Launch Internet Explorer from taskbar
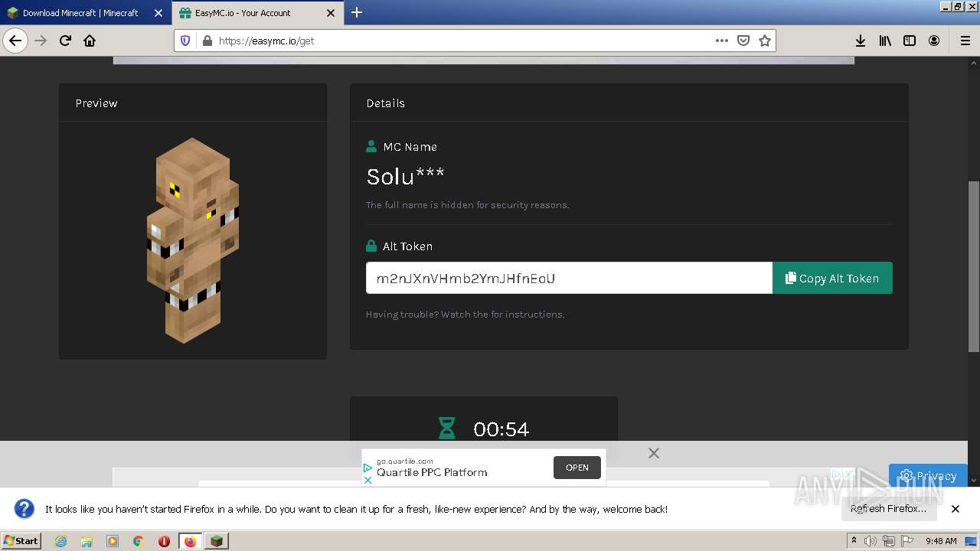Image resolution: width=980 pixels, height=551 pixels. 60,541
